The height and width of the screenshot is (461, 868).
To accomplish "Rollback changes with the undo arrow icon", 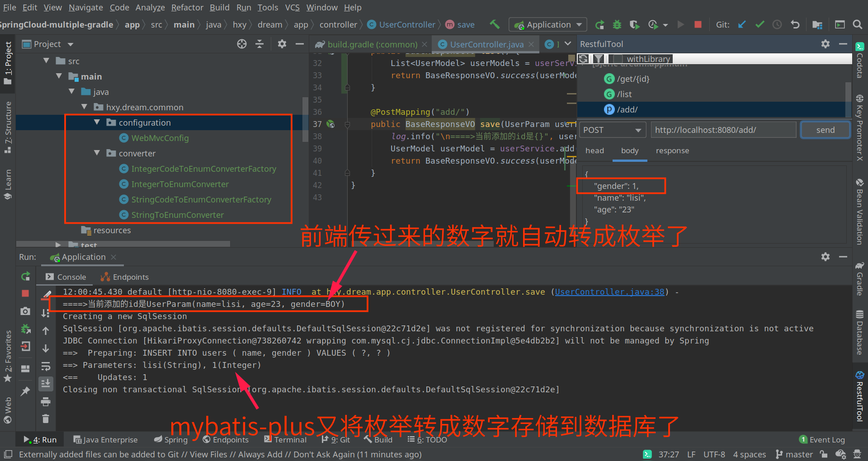I will (x=795, y=24).
